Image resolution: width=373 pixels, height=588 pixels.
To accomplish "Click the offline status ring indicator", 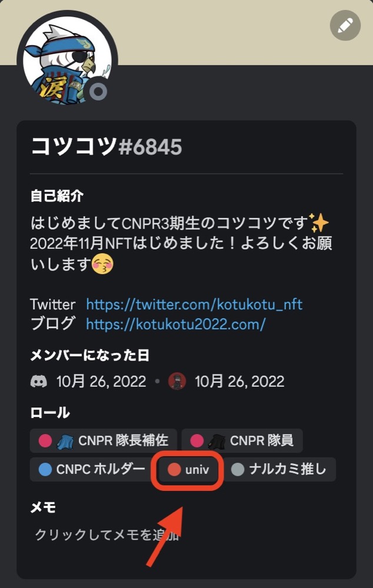I will [98, 92].
